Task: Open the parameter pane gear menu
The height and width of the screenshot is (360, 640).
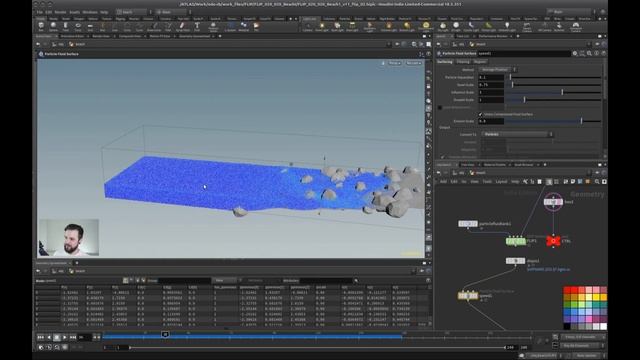Action: [575, 53]
